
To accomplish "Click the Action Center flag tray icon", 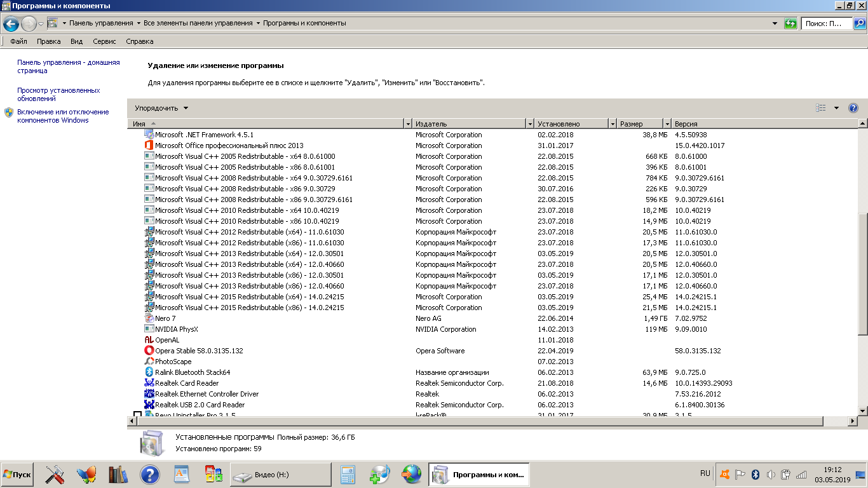I will click(740, 474).
